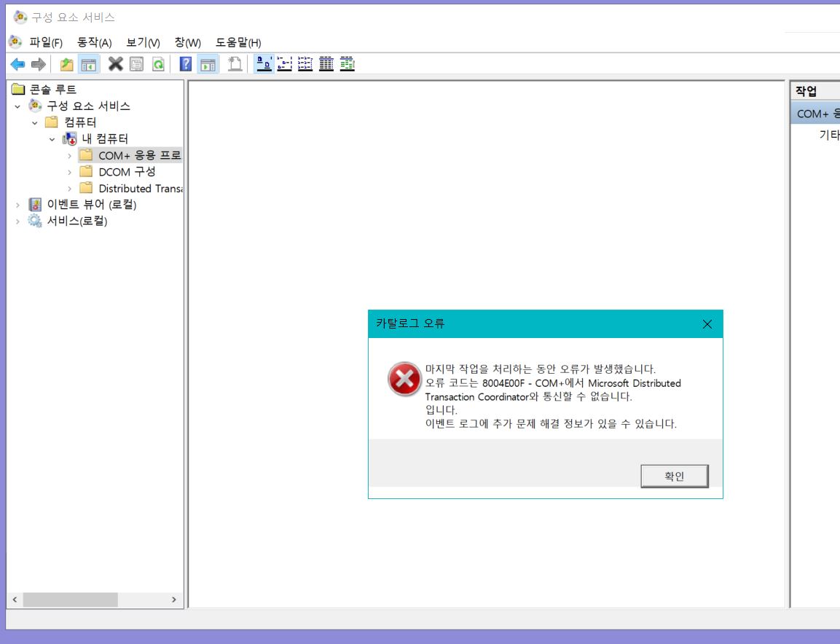This screenshot has height=644, width=840.
Task: Go back with the blue left arrow
Action: tap(17, 64)
